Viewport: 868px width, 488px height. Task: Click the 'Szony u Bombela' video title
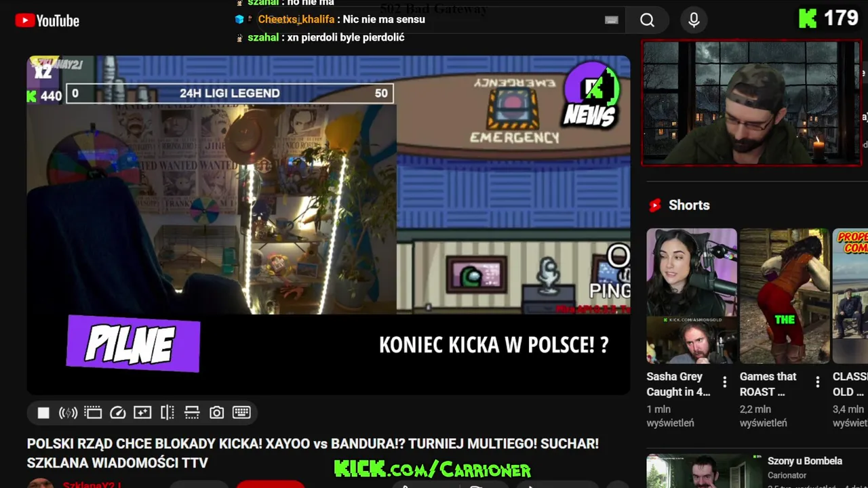coord(805,461)
